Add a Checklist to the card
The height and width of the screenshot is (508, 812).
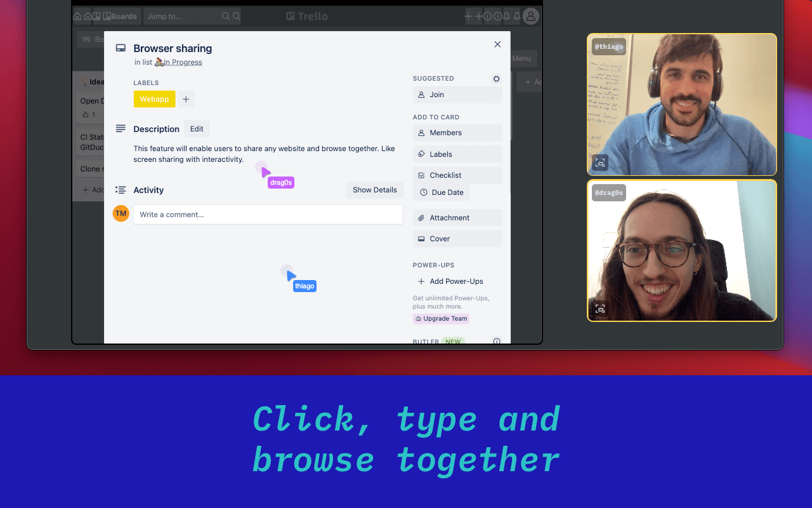coord(457,175)
